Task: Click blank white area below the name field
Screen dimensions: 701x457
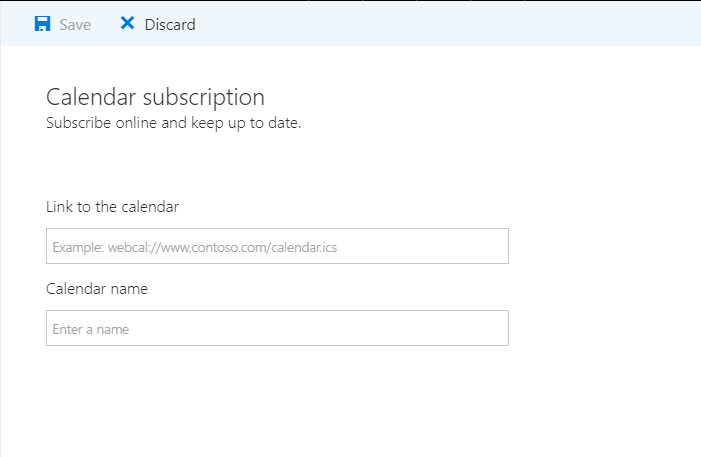Action: [x=277, y=402]
